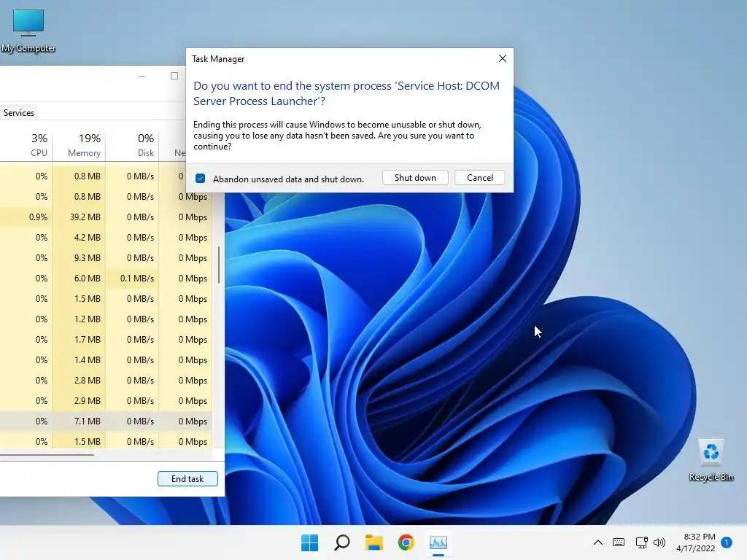Open taskbar Search
747x560 pixels.
click(x=341, y=542)
